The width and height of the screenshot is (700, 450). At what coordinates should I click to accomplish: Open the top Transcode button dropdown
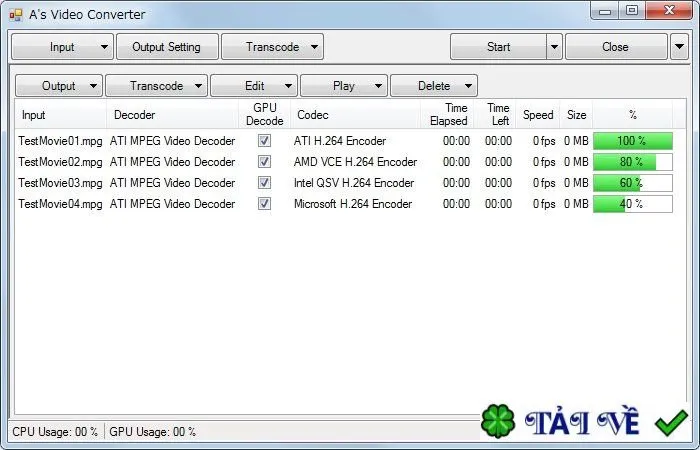click(x=272, y=46)
